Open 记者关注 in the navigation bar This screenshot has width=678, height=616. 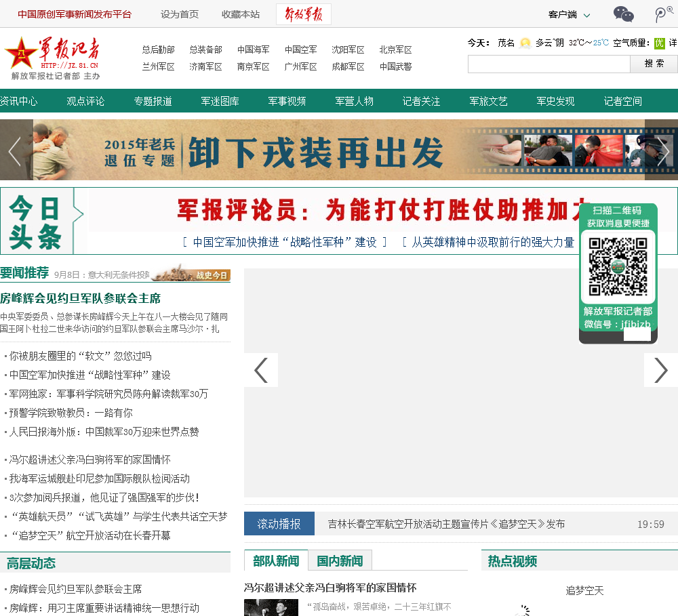(x=421, y=101)
